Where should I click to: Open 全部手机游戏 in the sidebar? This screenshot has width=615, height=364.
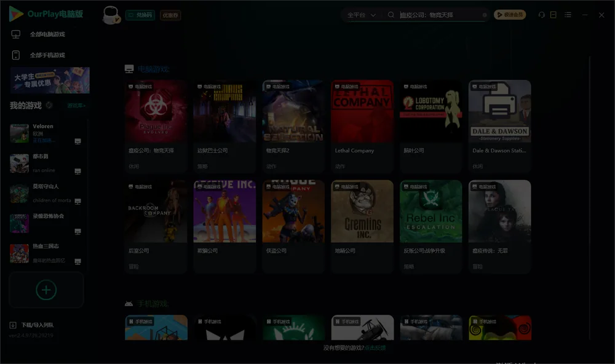coord(47,55)
